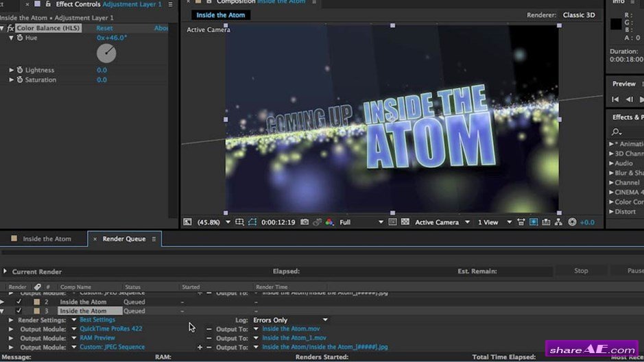Collapse the Color Balance (HLS) effect
The image size is (644, 362).
pyautogui.click(x=3, y=28)
